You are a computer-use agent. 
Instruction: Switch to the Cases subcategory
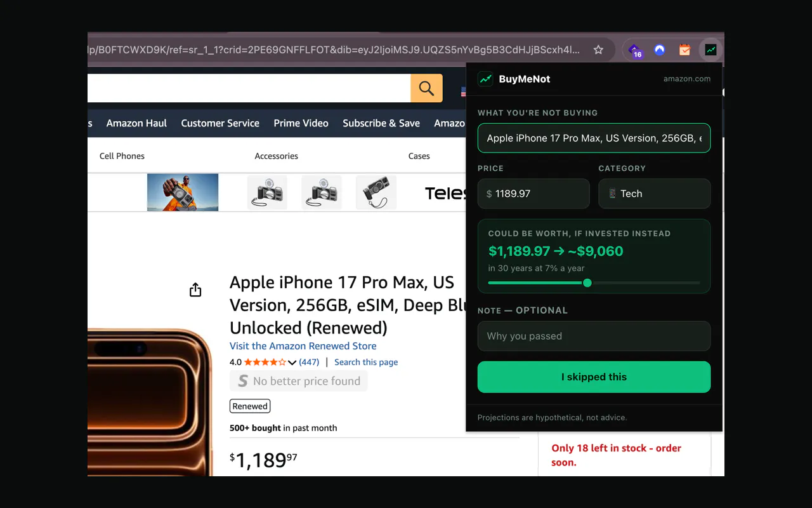tap(419, 156)
